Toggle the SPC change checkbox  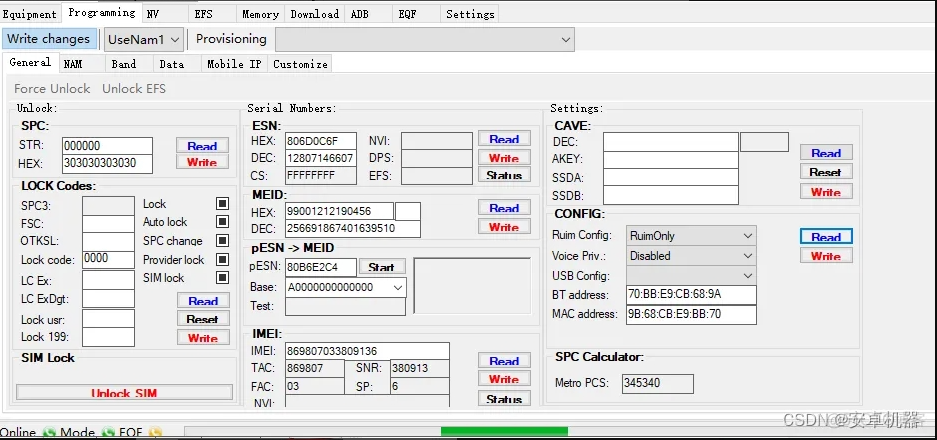click(222, 241)
